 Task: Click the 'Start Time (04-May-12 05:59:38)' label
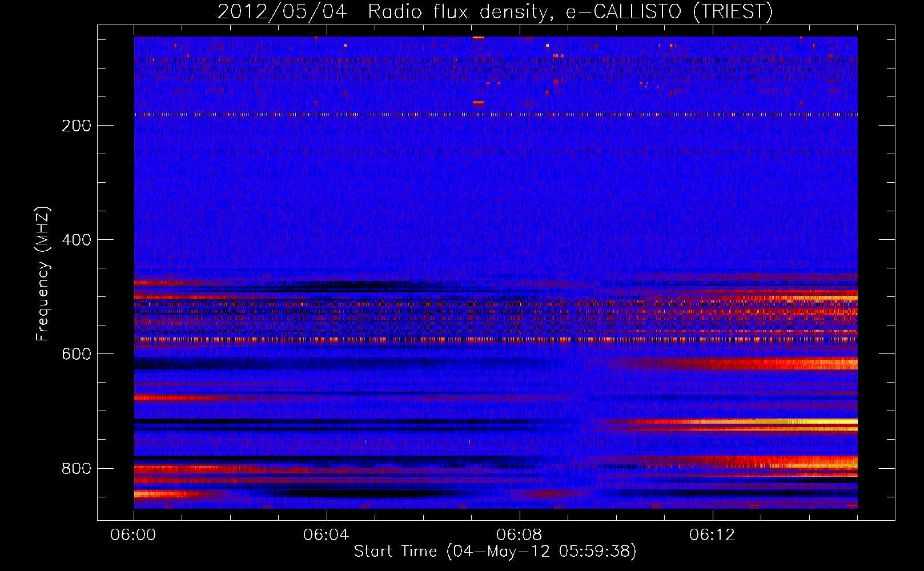tap(495, 552)
